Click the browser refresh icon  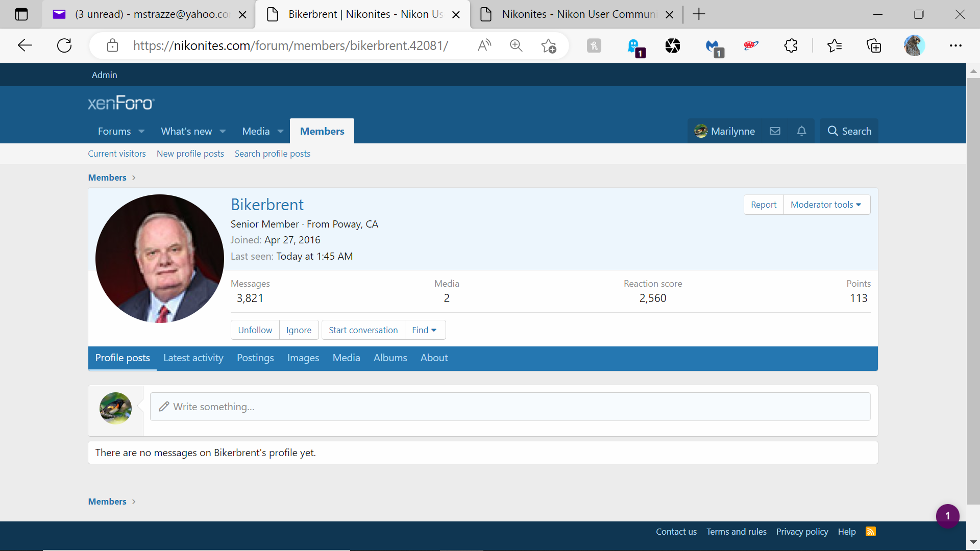coord(64,45)
